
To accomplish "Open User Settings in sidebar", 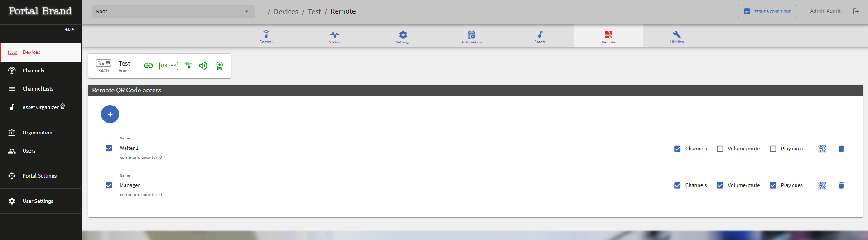I will pyautogui.click(x=41, y=201).
